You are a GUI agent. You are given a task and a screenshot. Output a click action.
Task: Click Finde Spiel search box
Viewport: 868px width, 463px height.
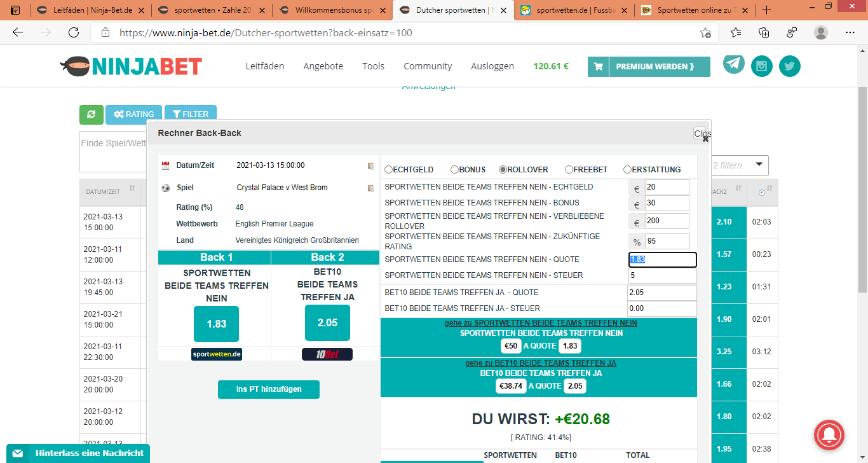[x=113, y=151]
